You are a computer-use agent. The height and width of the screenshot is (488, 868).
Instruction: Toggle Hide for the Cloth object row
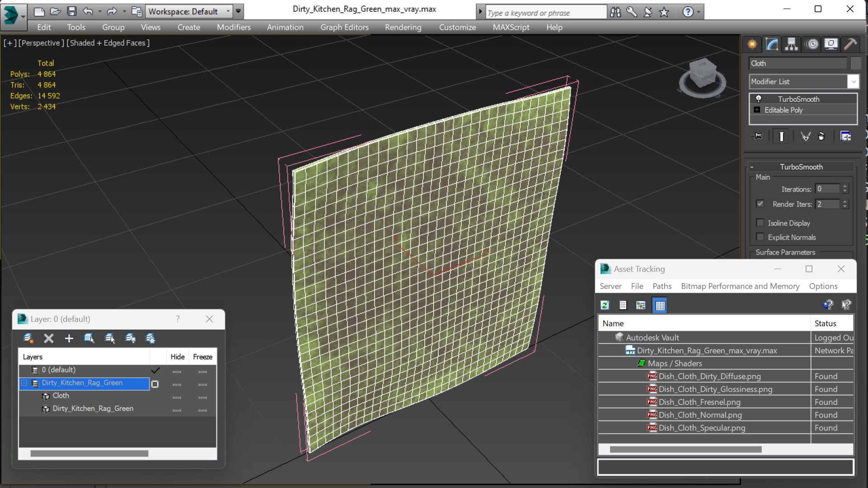[177, 397]
